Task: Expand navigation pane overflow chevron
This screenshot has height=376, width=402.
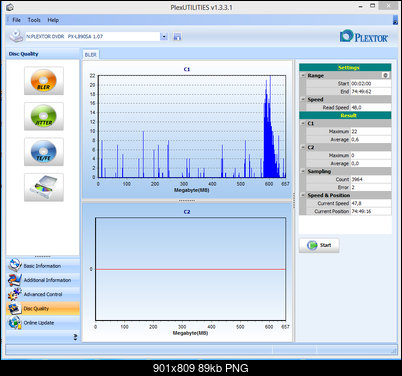Action: [x=75, y=337]
